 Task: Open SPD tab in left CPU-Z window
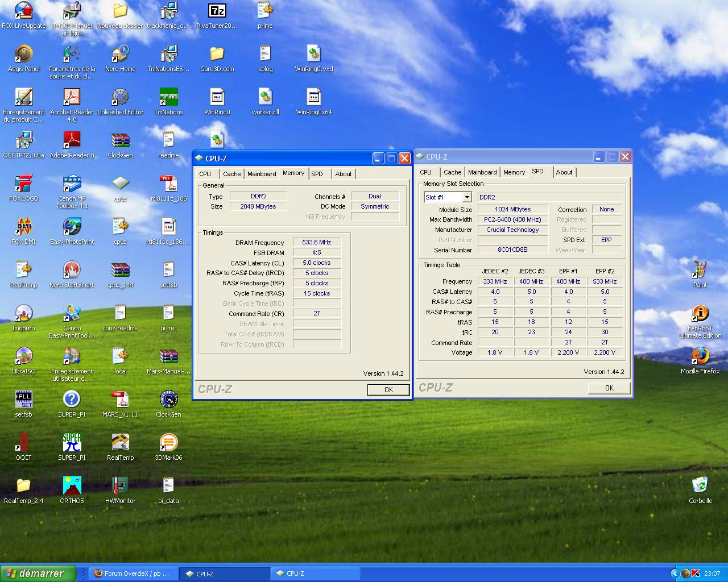[317, 174]
